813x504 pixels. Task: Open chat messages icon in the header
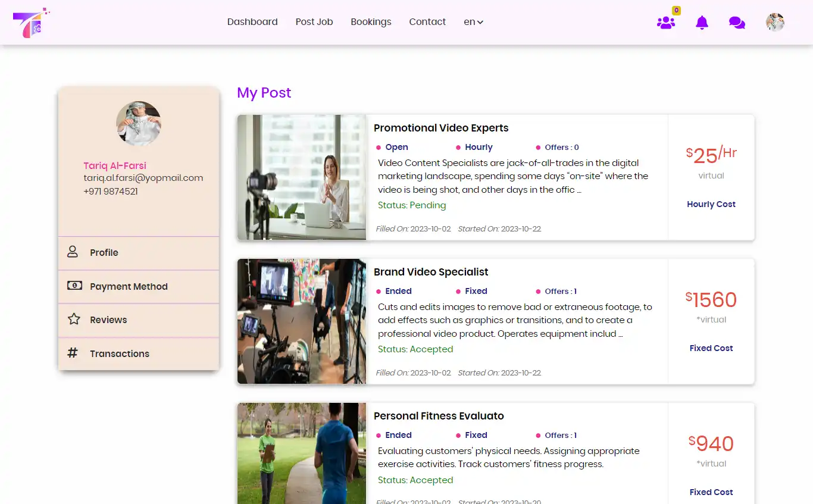click(x=737, y=23)
